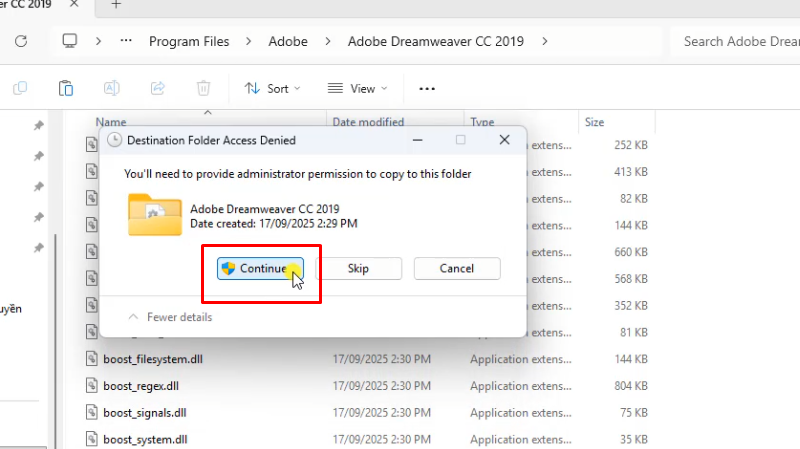
Task: Click the 252 KB size value
Action: tap(631, 145)
